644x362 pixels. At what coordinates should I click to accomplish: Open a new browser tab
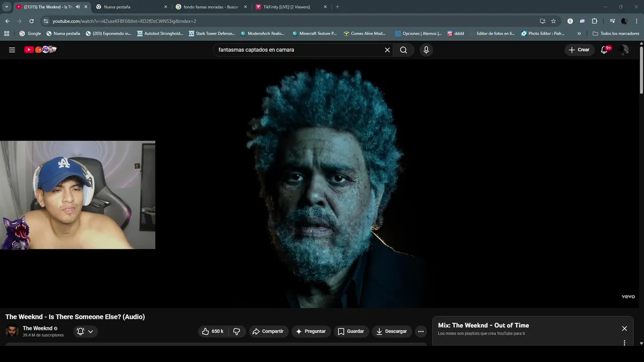pos(337,7)
